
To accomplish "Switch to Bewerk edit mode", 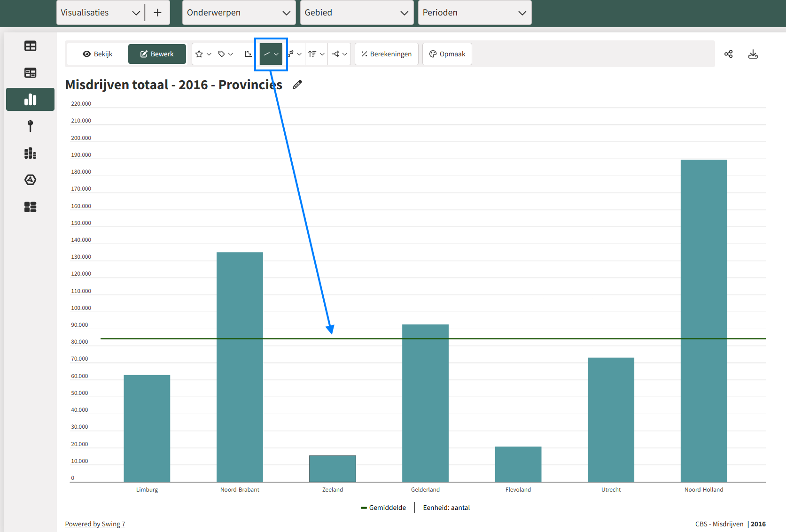I will (157, 54).
